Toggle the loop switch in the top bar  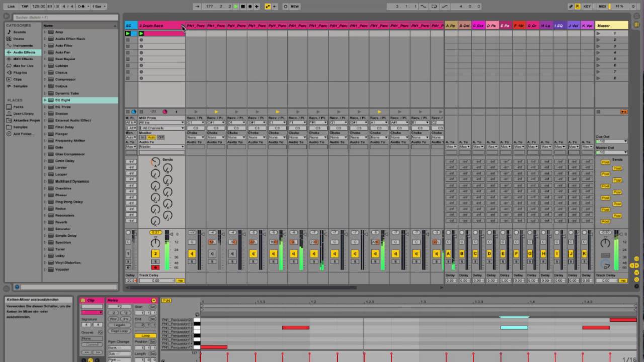[433, 6]
